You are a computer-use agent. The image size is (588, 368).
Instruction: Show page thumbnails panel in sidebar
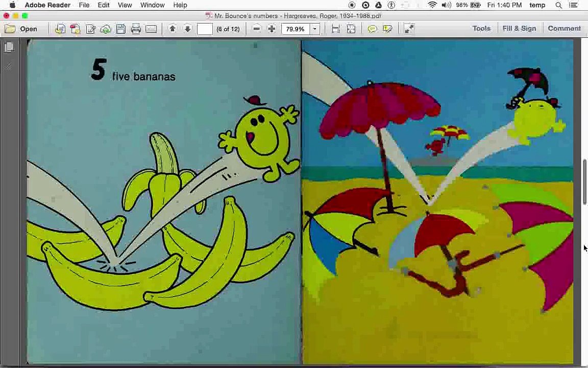[x=9, y=48]
